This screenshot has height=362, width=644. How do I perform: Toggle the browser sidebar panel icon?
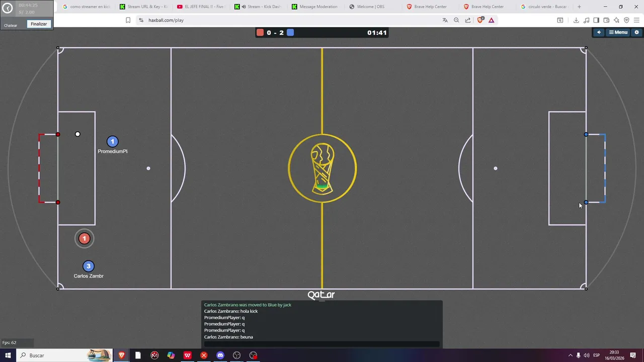click(x=596, y=20)
